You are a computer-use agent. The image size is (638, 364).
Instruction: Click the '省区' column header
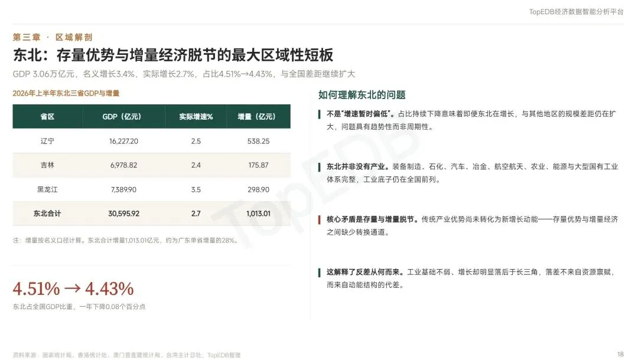tap(47, 117)
